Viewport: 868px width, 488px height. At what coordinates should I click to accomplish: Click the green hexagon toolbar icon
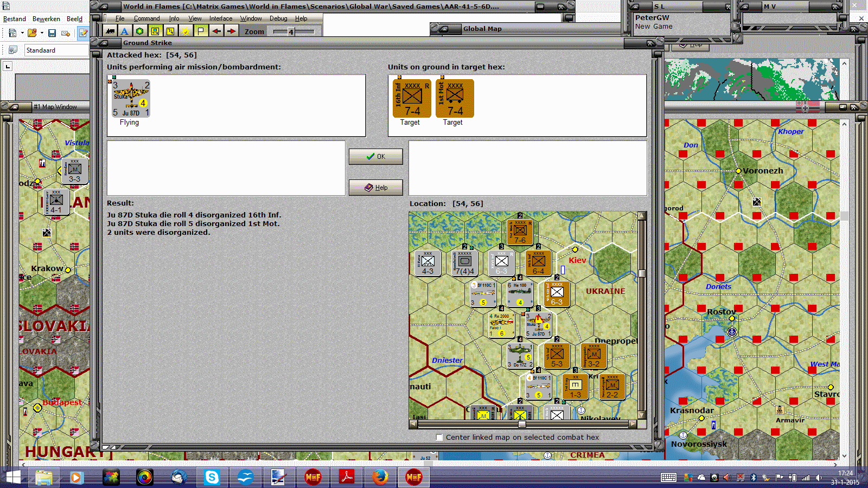click(139, 31)
